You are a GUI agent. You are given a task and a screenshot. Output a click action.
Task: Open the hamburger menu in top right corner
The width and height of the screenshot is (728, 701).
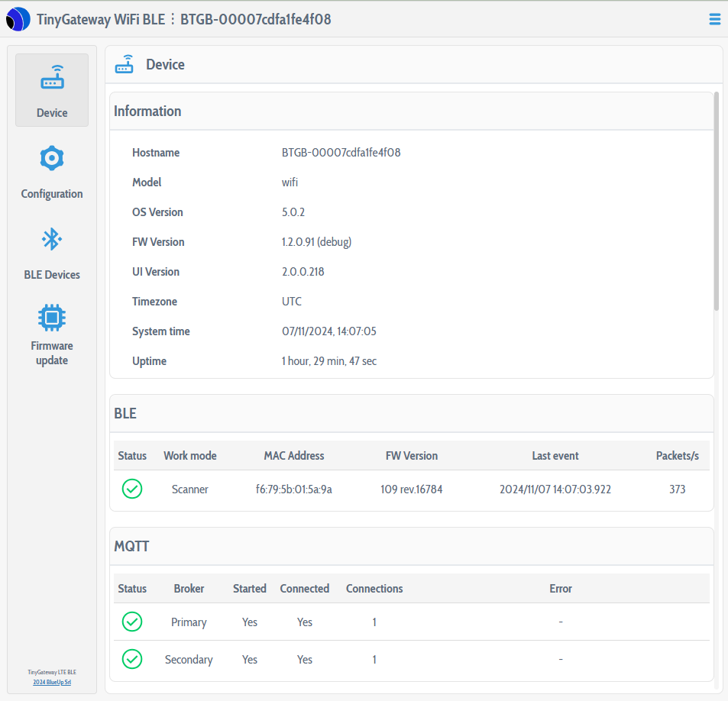tap(714, 18)
